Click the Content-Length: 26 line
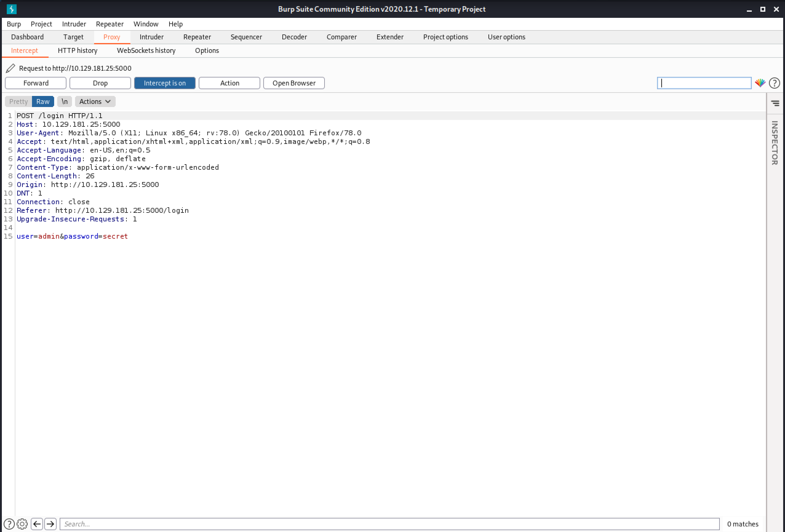 pos(56,176)
